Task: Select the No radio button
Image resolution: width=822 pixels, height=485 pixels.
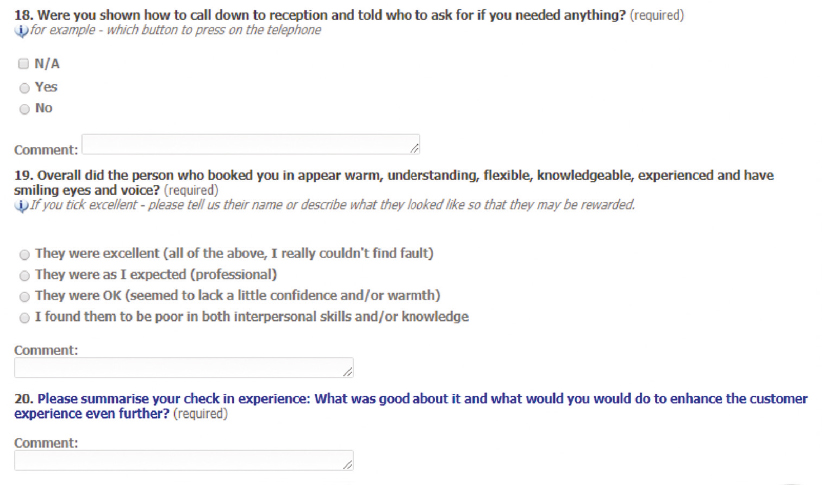Action: (24, 109)
